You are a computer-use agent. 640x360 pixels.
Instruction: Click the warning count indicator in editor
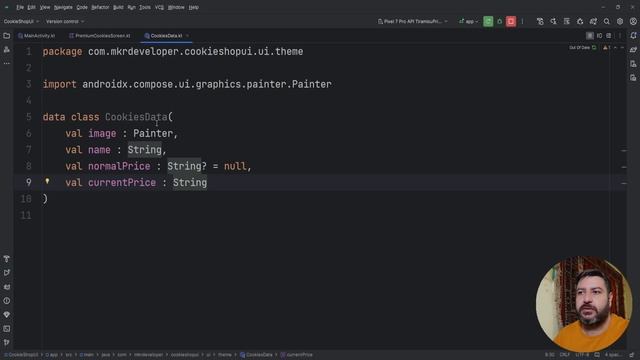607,48
